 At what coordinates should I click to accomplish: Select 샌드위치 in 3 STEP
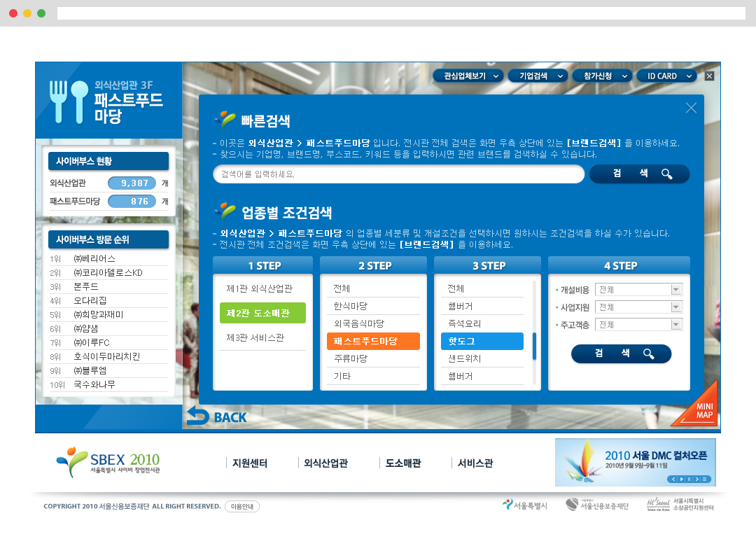pyautogui.click(x=482, y=358)
